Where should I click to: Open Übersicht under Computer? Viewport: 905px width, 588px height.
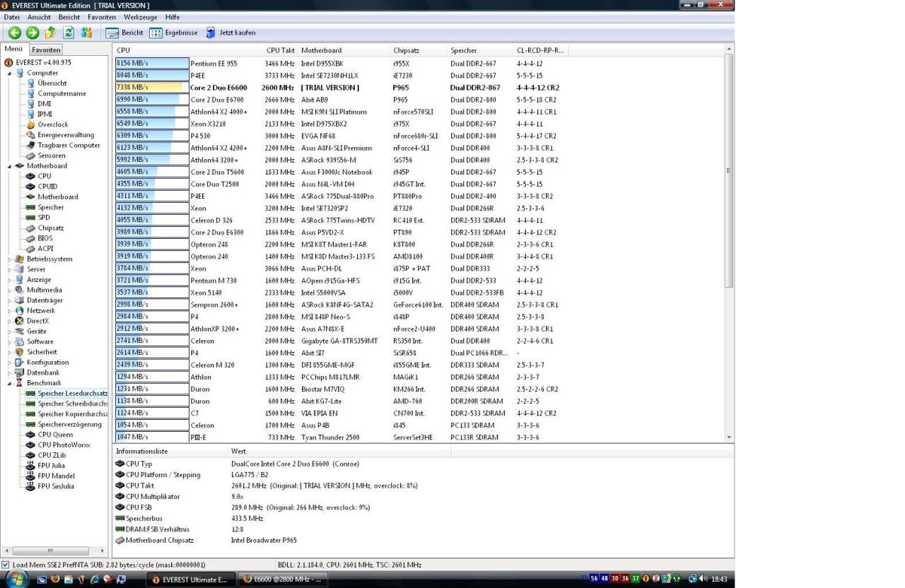pos(52,83)
